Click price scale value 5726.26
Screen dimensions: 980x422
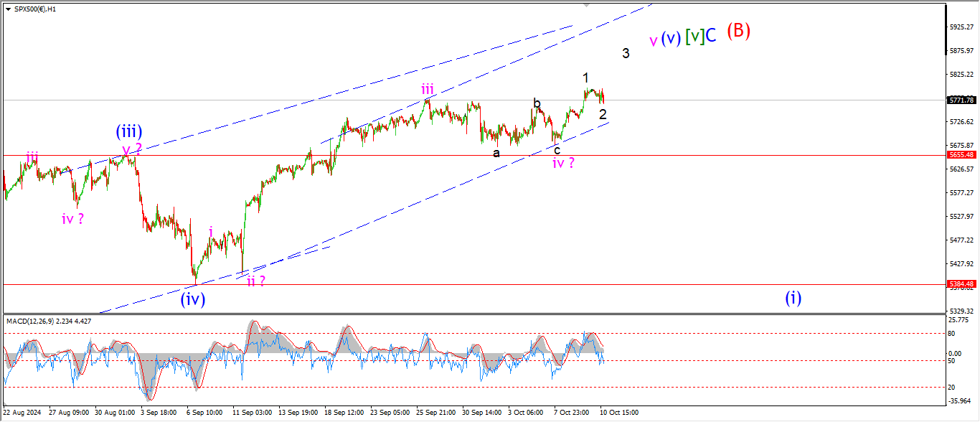961,122
